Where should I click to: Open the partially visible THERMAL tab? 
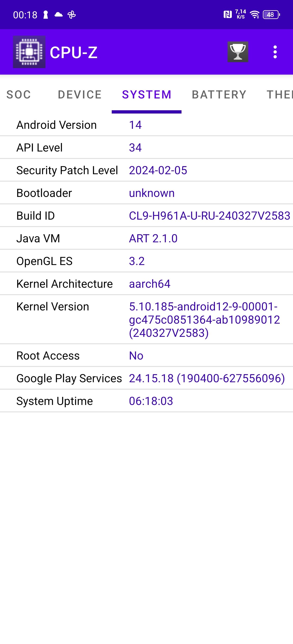tap(279, 95)
